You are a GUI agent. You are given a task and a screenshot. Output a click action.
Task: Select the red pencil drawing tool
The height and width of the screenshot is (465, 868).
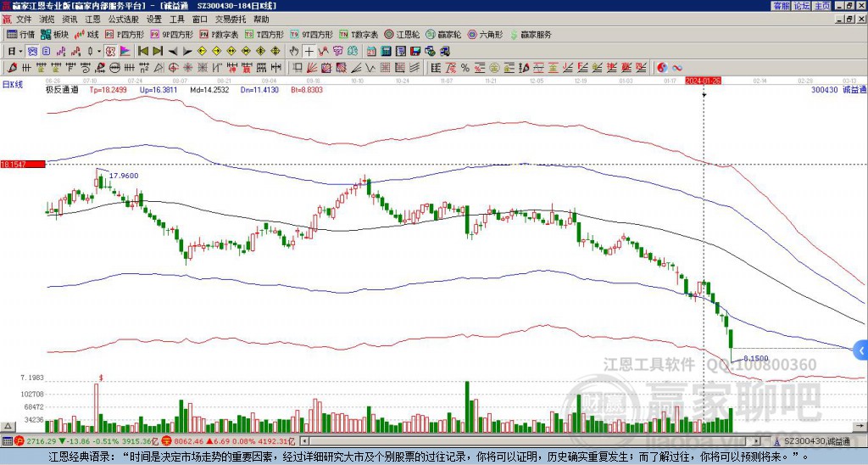(x=12, y=68)
